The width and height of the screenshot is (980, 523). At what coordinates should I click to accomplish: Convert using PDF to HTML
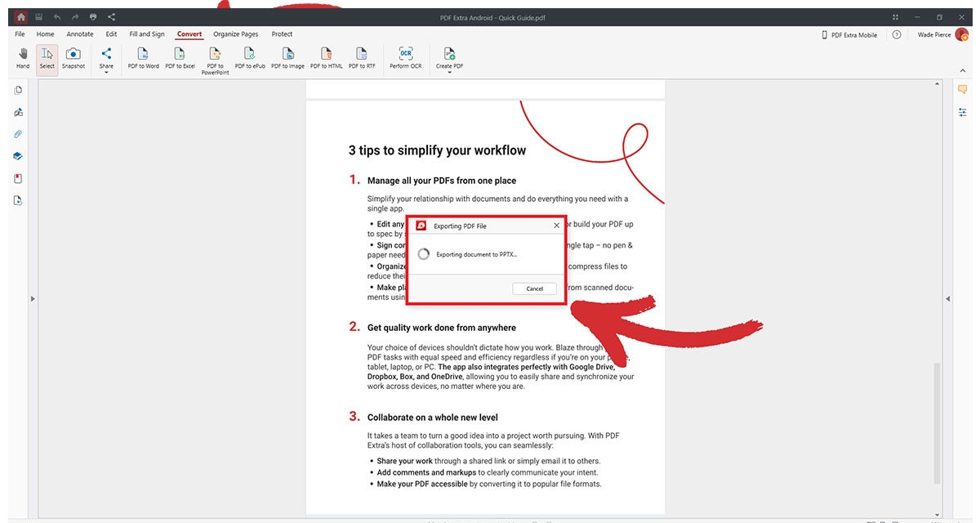tap(327, 59)
